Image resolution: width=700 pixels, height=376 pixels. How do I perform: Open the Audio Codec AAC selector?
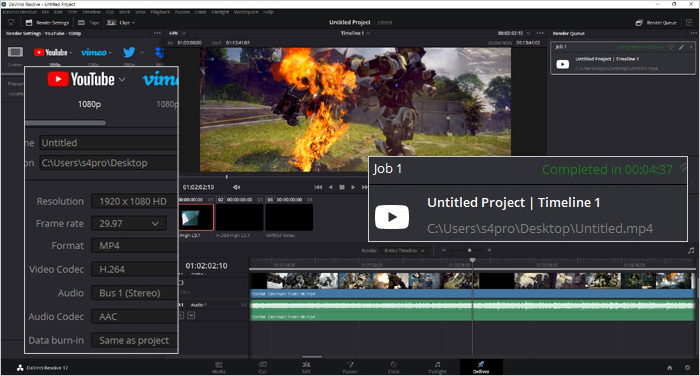click(x=134, y=317)
